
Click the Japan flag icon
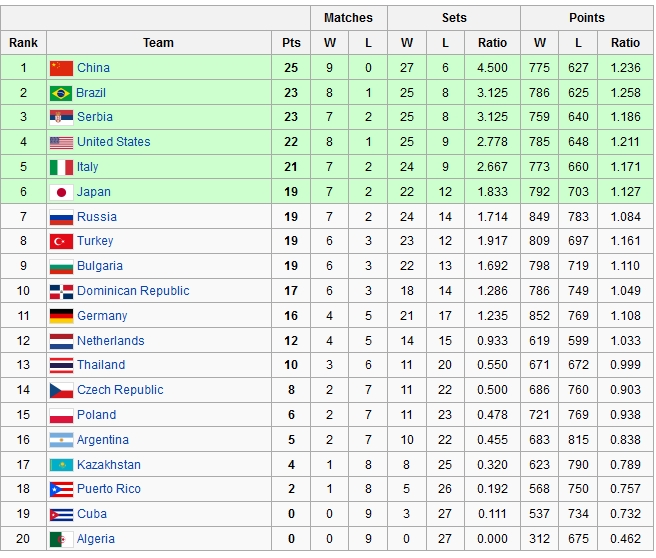61,192
